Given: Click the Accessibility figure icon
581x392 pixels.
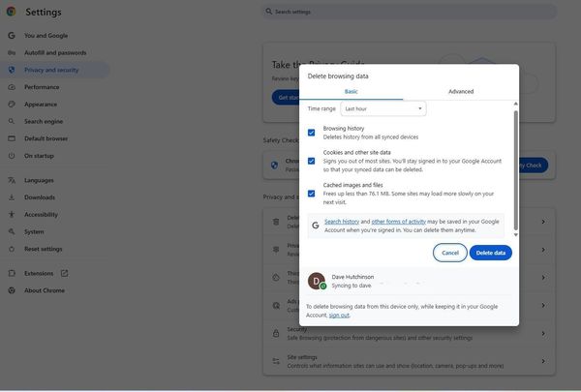Looking at the screenshot, I should tap(12, 214).
